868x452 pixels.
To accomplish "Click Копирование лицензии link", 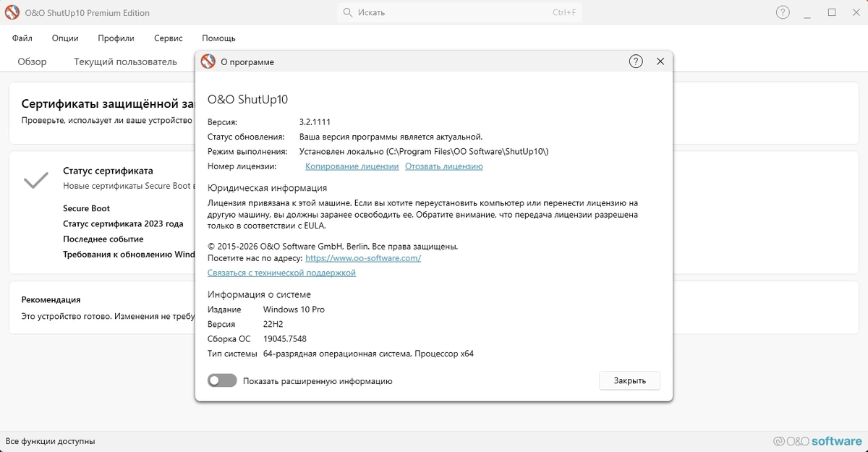I will coord(352,166).
